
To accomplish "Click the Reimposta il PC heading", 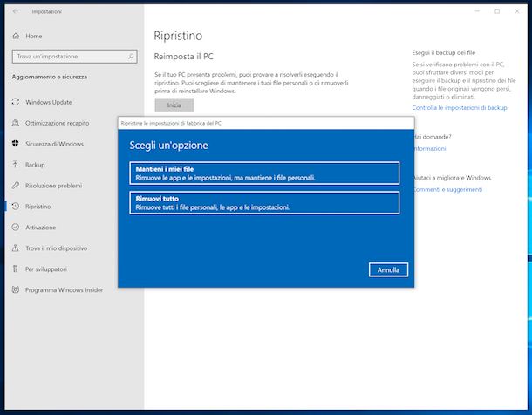I will (183, 57).
